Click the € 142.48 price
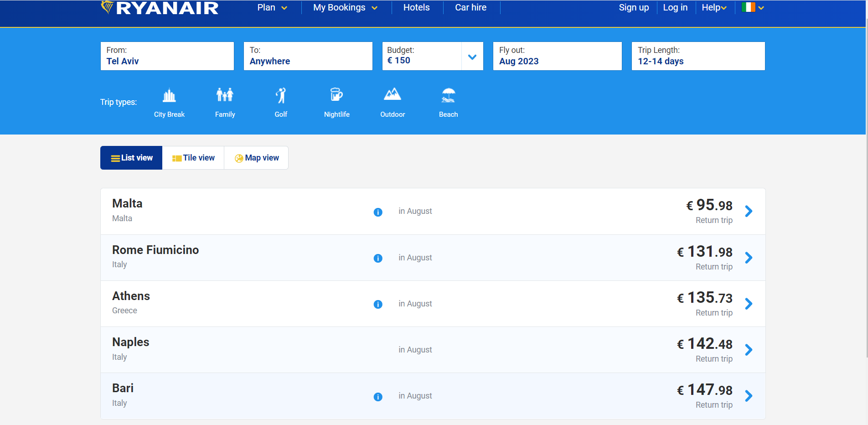This screenshot has height=425, width=868. click(x=705, y=344)
